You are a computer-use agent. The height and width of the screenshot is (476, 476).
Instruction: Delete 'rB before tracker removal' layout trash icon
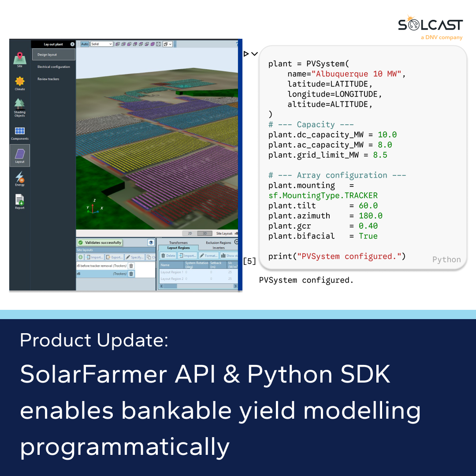[131, 266]
